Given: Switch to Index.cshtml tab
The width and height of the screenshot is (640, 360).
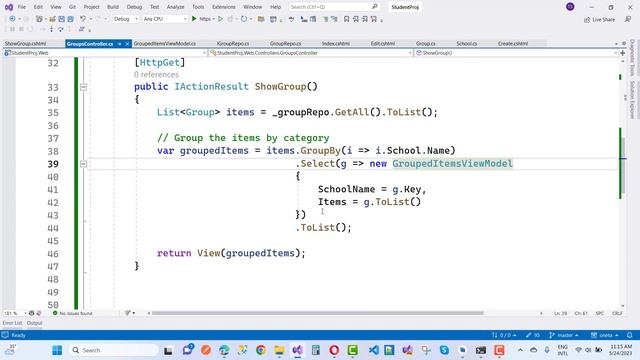Looking at the screenshot, I should (x=336, y=43).
